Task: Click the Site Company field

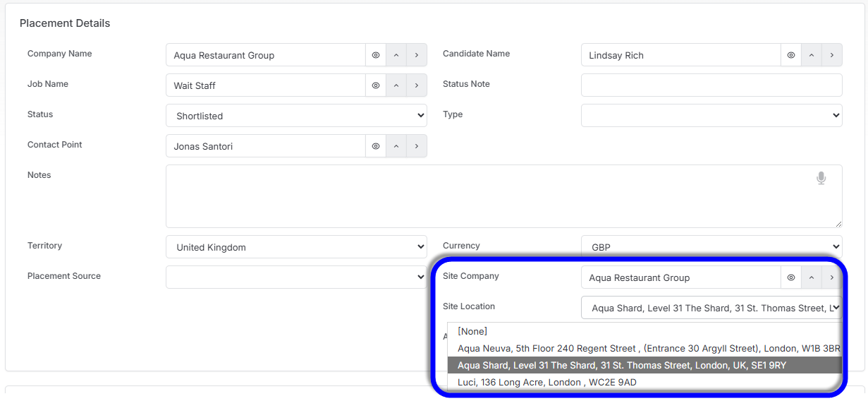Action: point(681,277)
